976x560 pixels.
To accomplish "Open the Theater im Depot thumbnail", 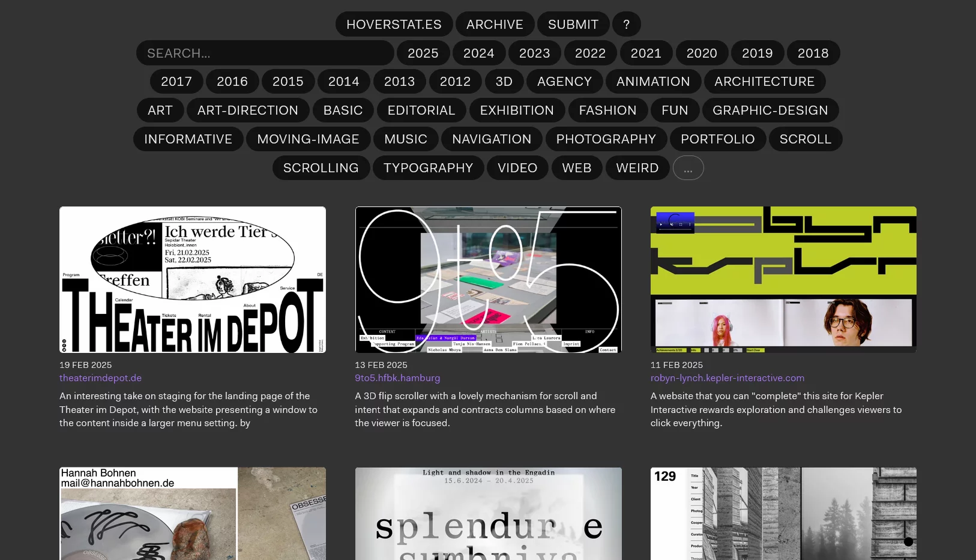I will 193,280.
